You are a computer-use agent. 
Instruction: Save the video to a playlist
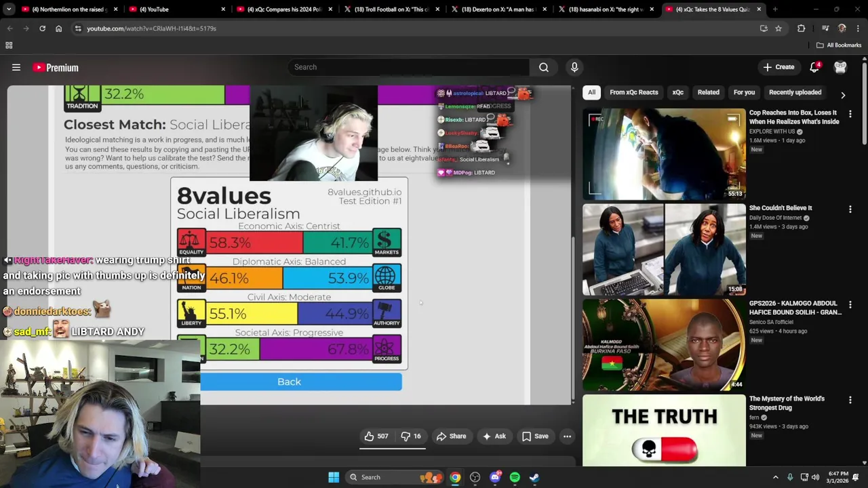point(535,436)
